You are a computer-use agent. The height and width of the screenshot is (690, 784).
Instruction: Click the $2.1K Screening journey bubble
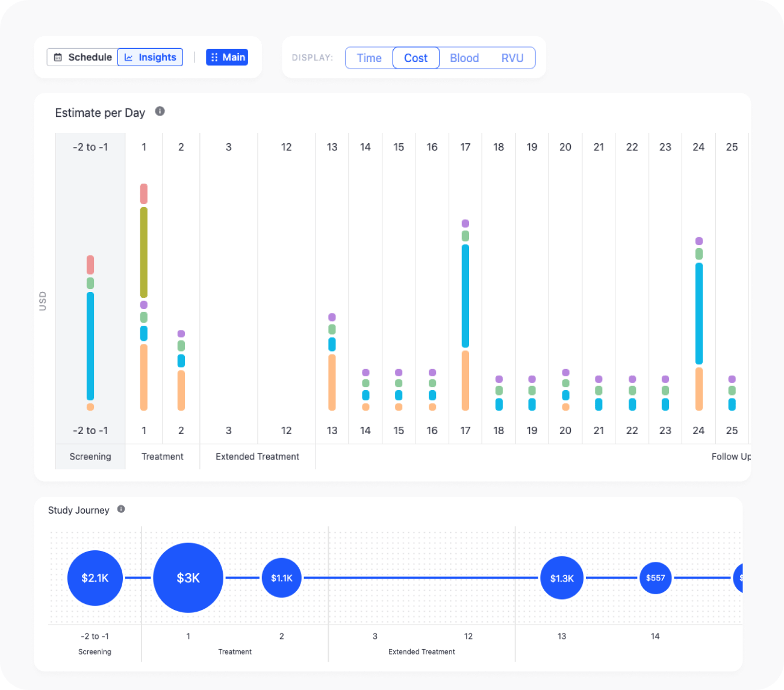(x=95, y=578)
